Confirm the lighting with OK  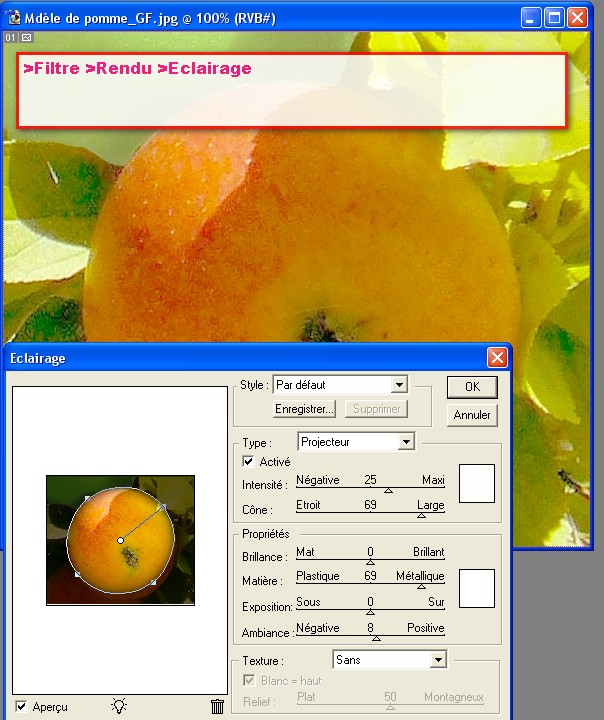coord(472,387)
